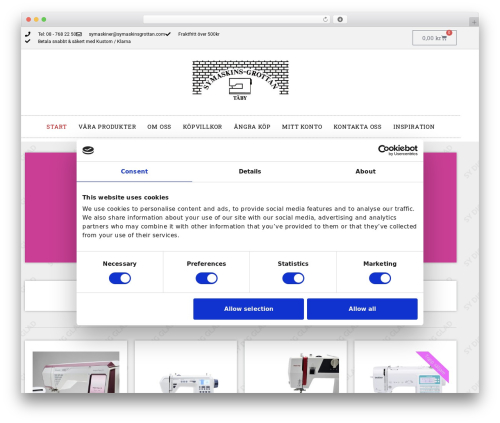The image size is (500, 423).
Task: Open VÅRA PRODUKTER menu item
Action: tap(107, 127)
